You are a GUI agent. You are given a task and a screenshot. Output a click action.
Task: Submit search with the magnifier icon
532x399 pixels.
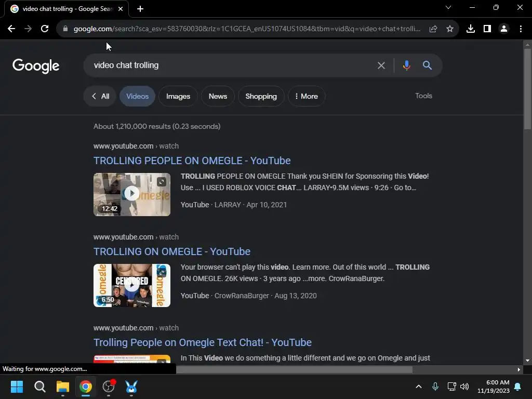coord(427,65)
